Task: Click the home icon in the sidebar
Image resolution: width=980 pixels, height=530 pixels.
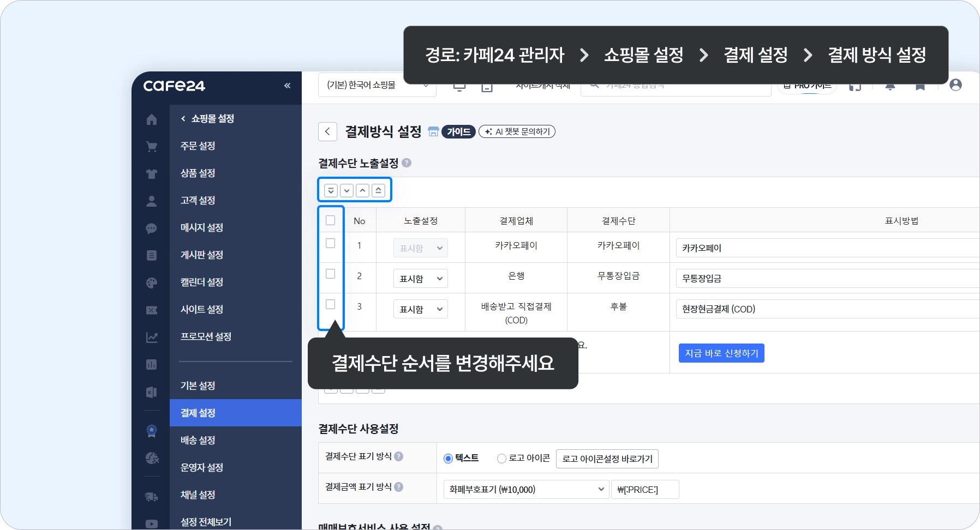Action: click(x=152, y=119)
